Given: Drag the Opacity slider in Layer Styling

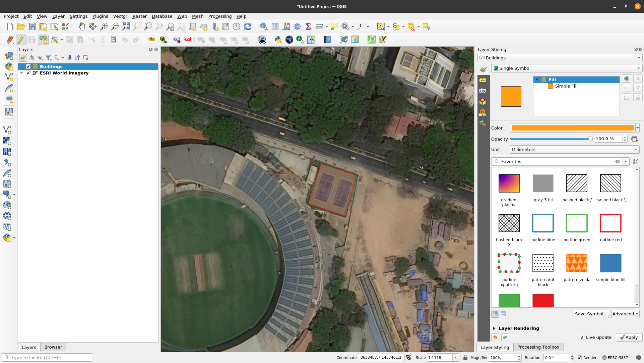Looking at the screenshot, I should [x=590, y=139].
